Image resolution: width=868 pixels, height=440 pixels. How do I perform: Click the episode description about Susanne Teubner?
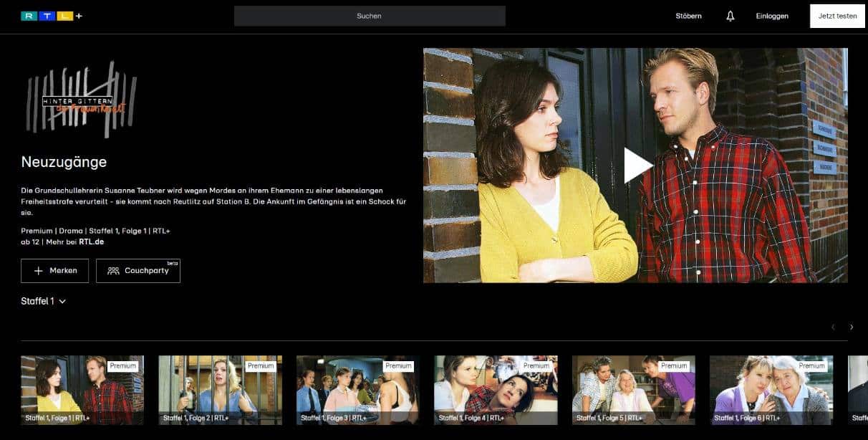pyautogui.click(x=213, y=201)
